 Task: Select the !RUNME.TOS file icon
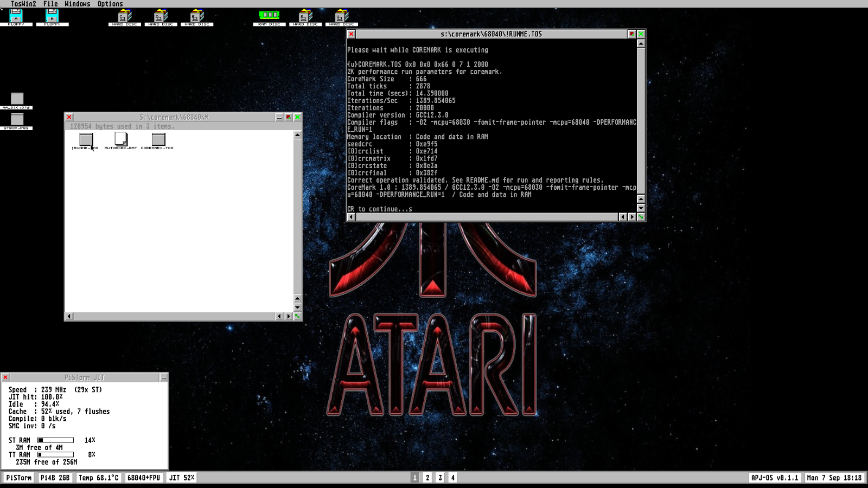tap(86, 142)
